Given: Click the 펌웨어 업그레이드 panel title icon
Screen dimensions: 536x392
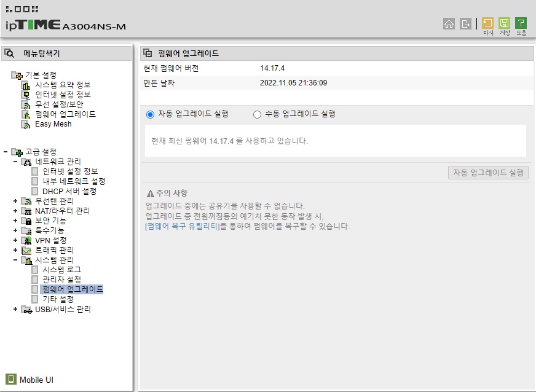Looking at the screenshot, I should (148, 53).
